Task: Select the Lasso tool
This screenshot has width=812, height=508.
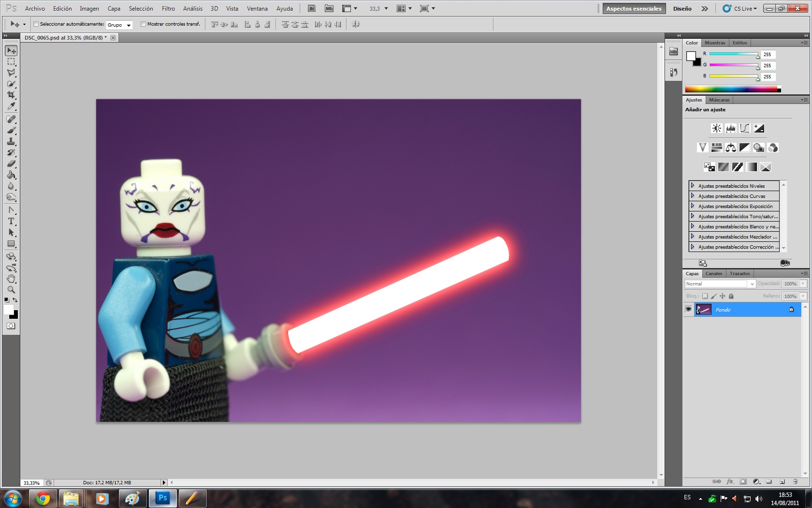Action: coord(11,73)
